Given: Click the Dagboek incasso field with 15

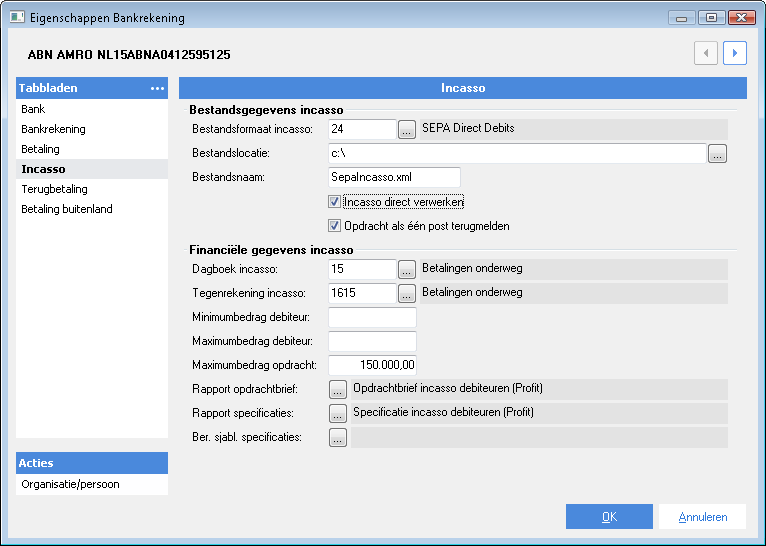Looking at the screenshot, I should pos(362,269).
